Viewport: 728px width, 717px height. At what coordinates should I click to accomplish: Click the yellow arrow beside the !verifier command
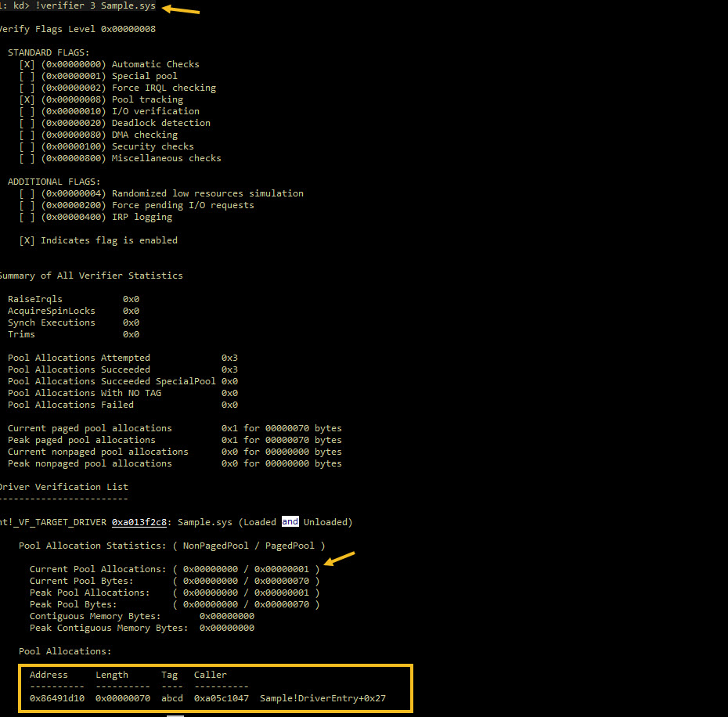[181, 9]
